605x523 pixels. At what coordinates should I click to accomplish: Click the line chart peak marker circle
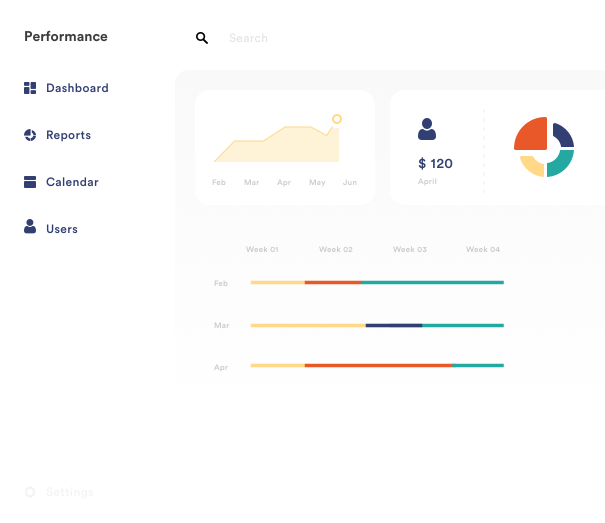pyautogui.click(x=337, y=119)
